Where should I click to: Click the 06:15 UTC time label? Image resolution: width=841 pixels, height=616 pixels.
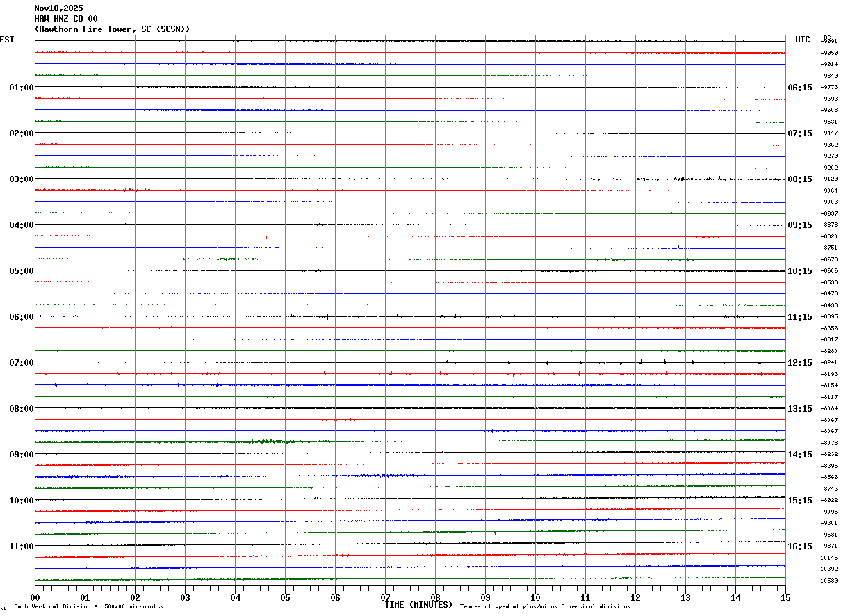799,88
